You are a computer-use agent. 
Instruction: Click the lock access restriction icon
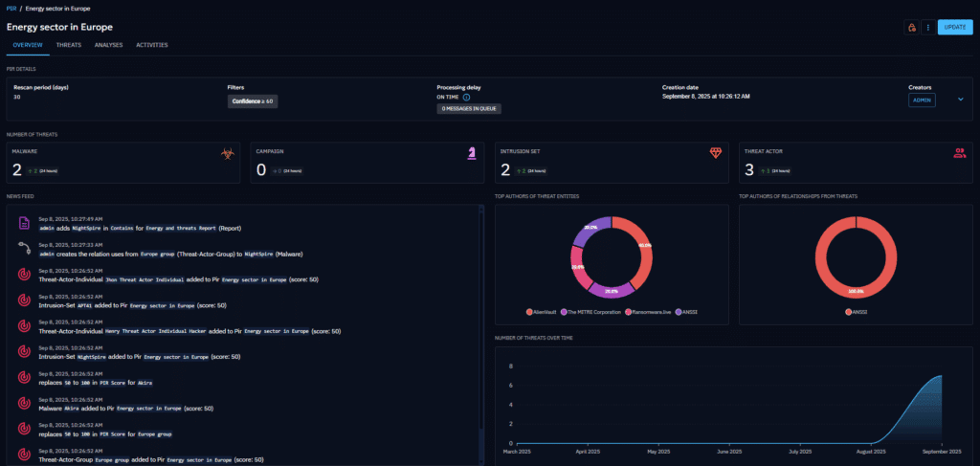pyautogui.click(x=910, y=27)
